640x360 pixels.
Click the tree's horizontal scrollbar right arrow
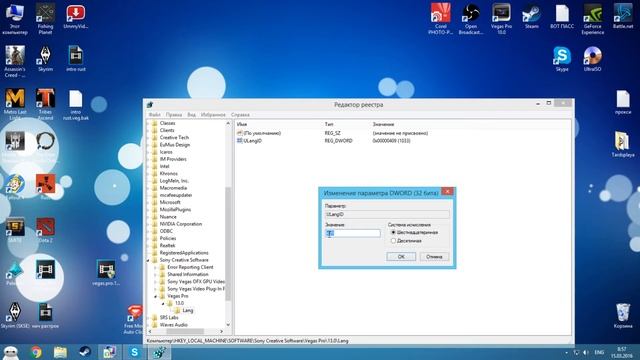(x=221, y=331)
